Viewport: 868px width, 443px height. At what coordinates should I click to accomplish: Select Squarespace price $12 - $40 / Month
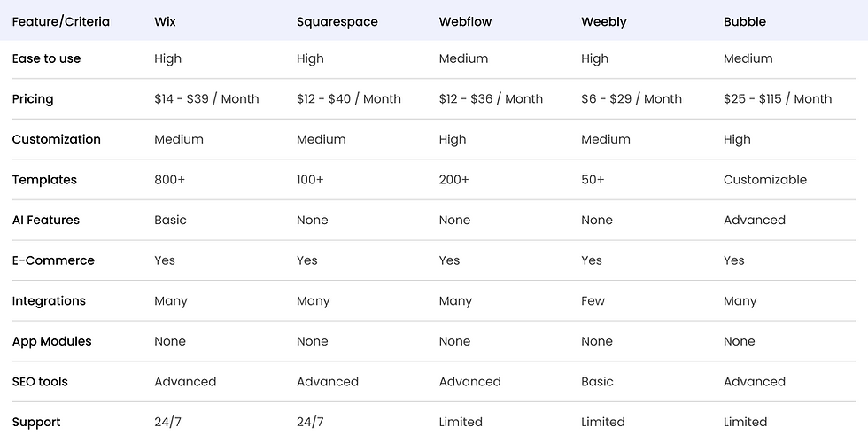[349, 98]
